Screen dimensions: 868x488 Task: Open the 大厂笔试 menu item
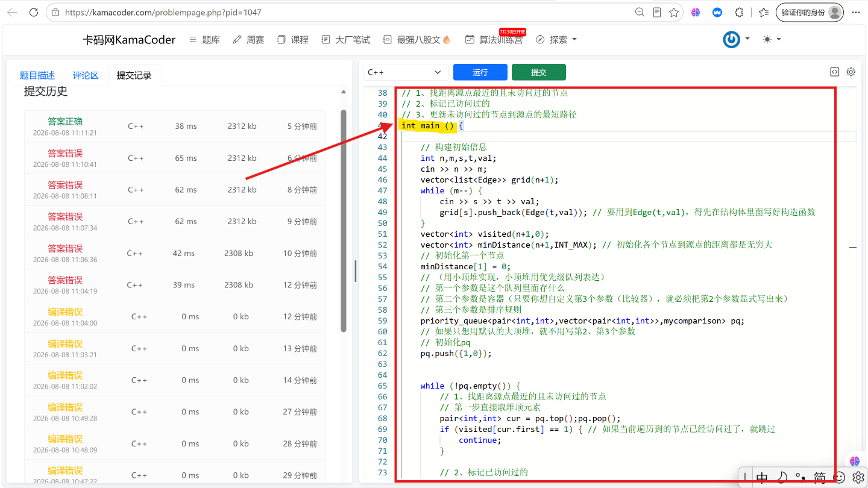[x=346, y=39]
